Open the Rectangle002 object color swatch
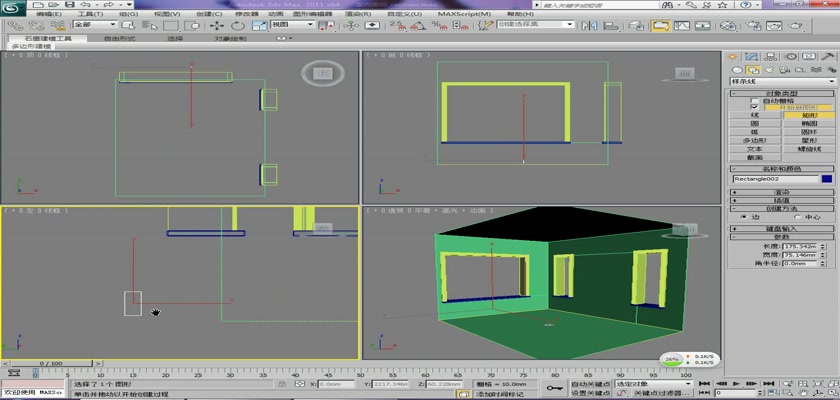Viewport: 840px width, 400px height. (827, 179)
